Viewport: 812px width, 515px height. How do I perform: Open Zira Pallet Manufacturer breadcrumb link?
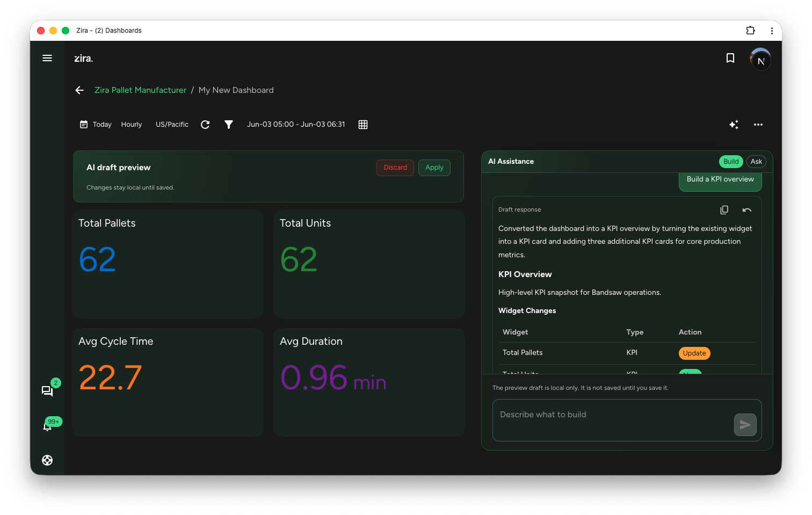coord(140,90)
